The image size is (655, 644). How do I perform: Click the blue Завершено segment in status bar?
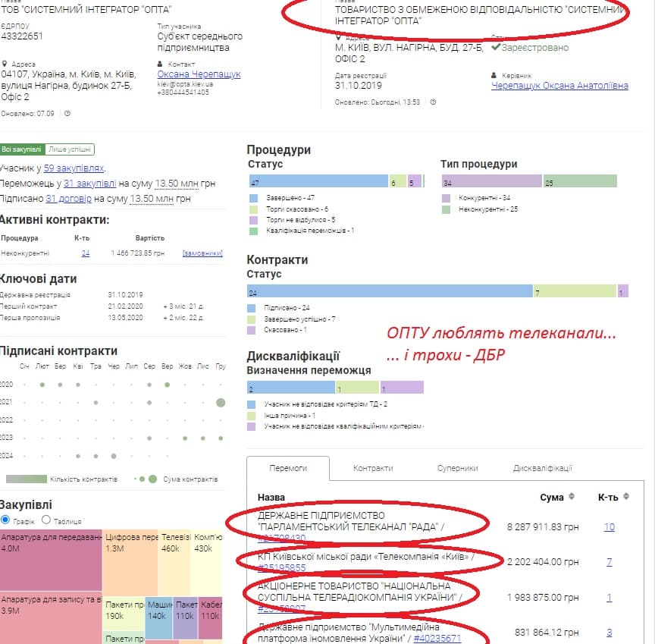pos(317,182)
